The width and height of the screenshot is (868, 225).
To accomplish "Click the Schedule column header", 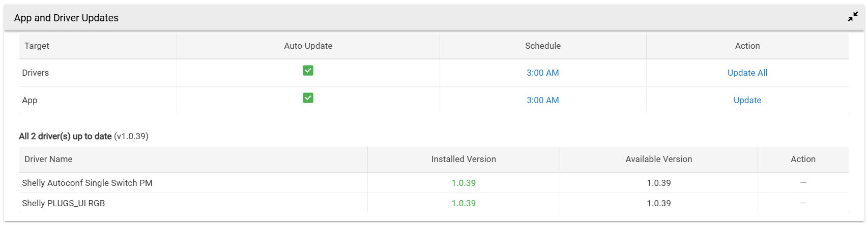I will pyautogui.click(x=542, y=46).
